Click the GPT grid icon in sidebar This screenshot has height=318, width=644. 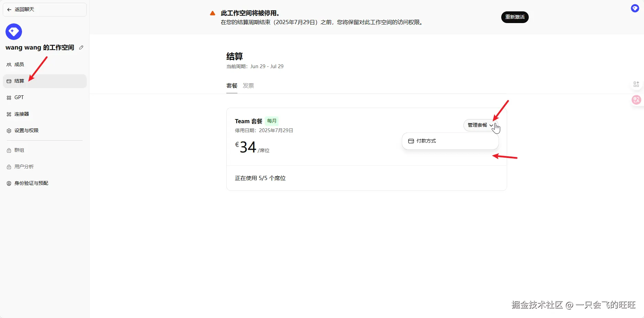pyautogui.click(x=9, y=98)
